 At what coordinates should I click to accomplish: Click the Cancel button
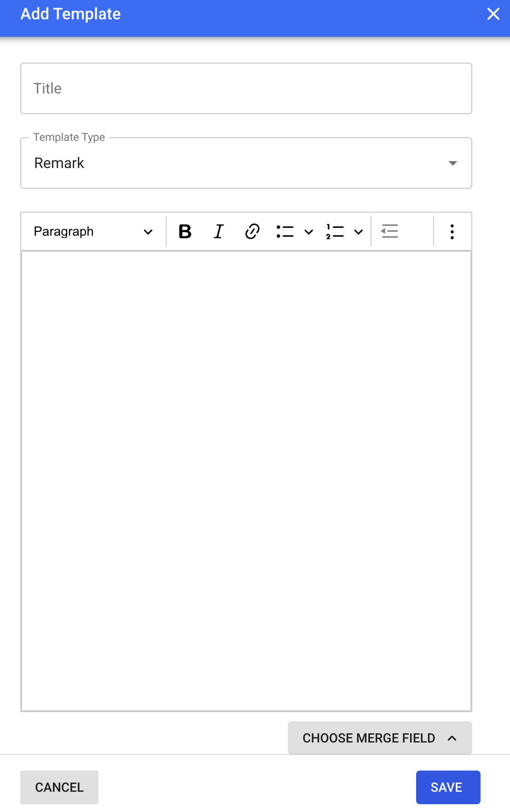[59, 787]
